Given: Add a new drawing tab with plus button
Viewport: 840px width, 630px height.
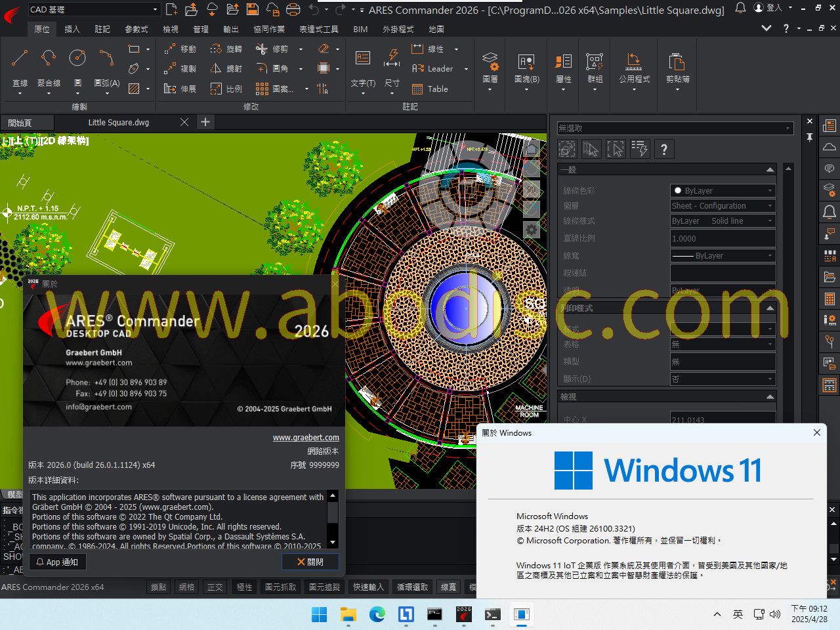Looking at the screenshot, I should 205,122.
